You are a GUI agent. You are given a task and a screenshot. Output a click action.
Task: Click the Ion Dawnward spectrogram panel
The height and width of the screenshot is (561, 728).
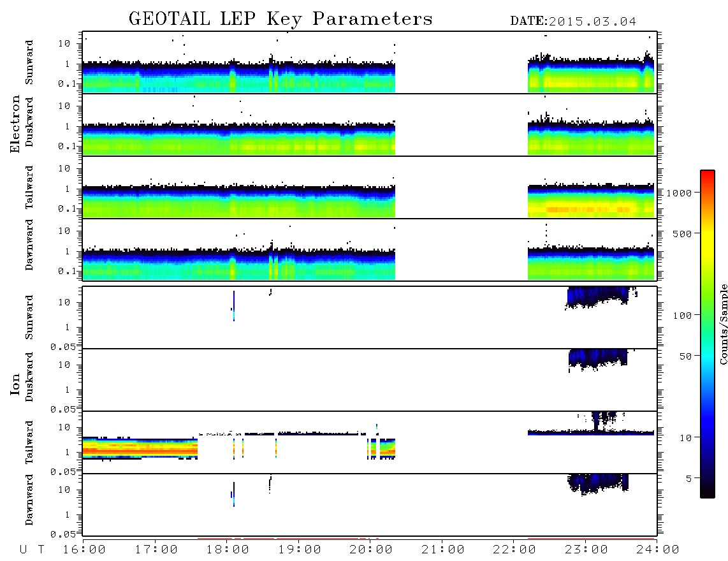370,505
